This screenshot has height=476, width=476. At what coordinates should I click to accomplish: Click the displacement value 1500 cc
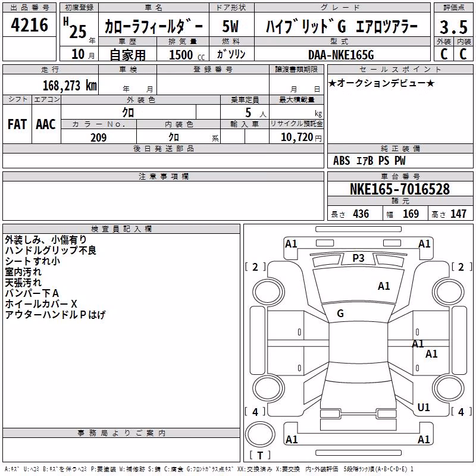[x=187, y=55]
